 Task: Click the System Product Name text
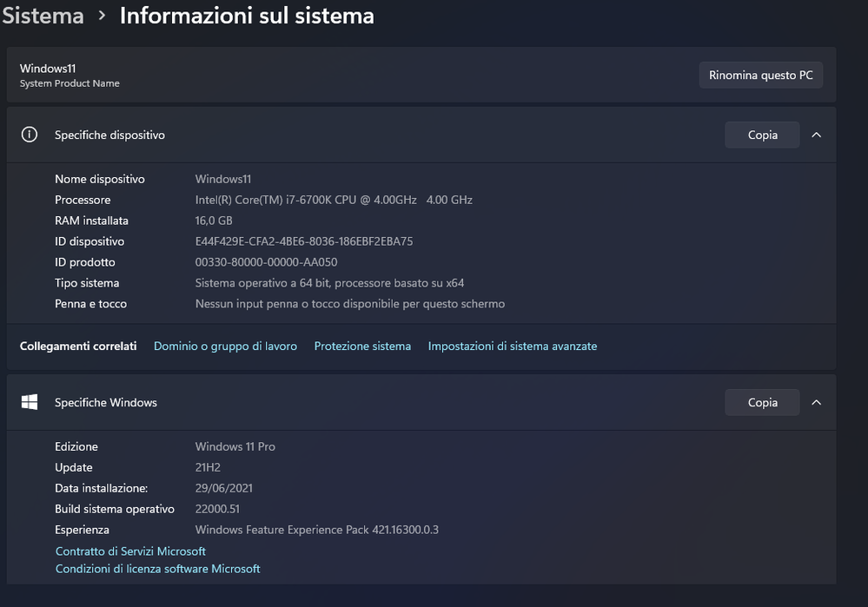(70, 83)
